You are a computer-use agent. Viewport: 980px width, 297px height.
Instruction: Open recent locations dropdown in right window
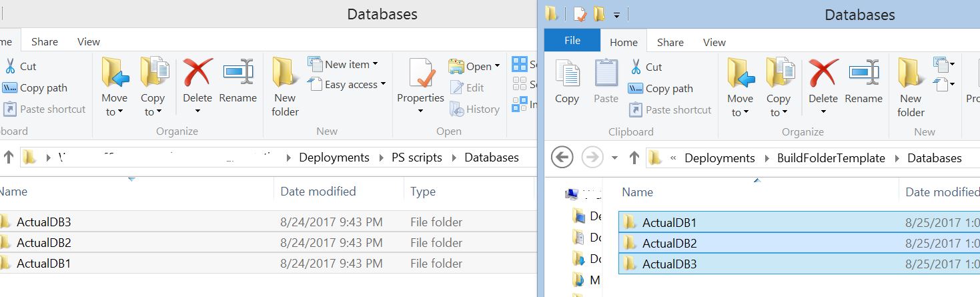tap(614, 158)
